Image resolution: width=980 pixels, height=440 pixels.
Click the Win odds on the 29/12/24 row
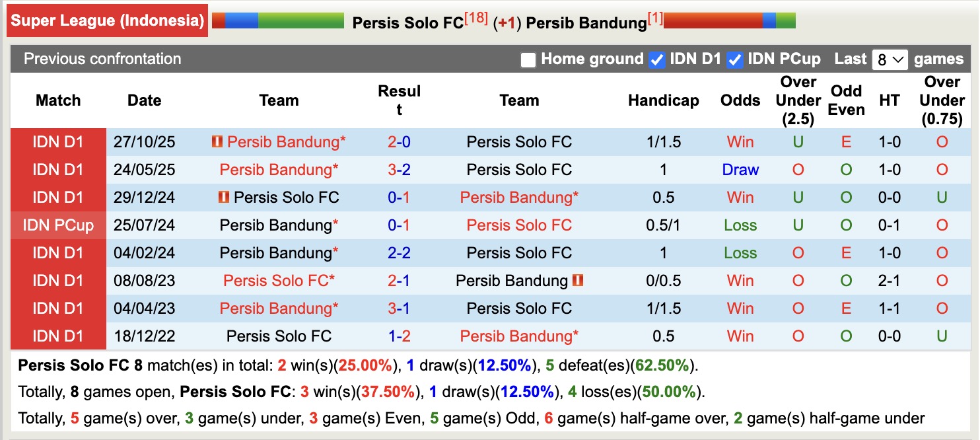click(x=739, y=197)
